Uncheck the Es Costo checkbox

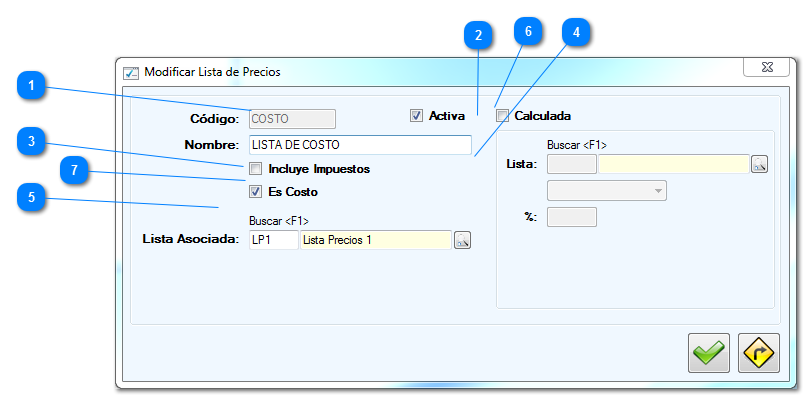click(255, 192)
